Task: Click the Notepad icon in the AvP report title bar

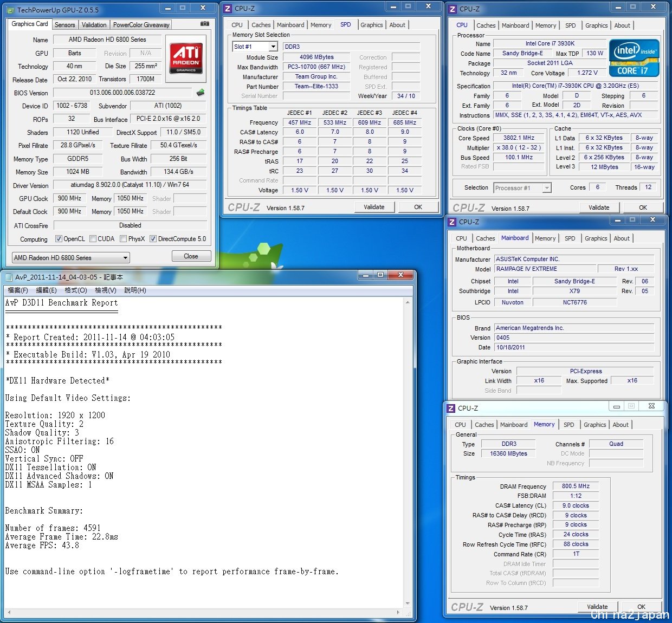Action: (x=9, y=277)
